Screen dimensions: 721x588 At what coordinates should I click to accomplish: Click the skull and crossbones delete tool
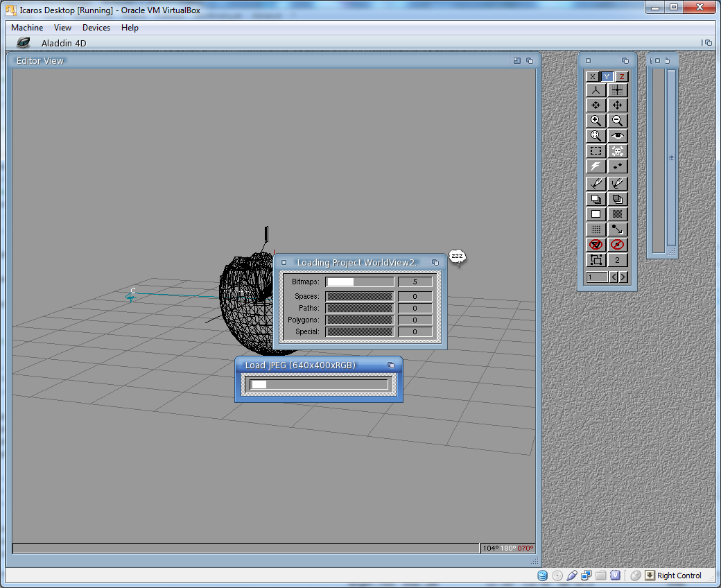[617, 151]
